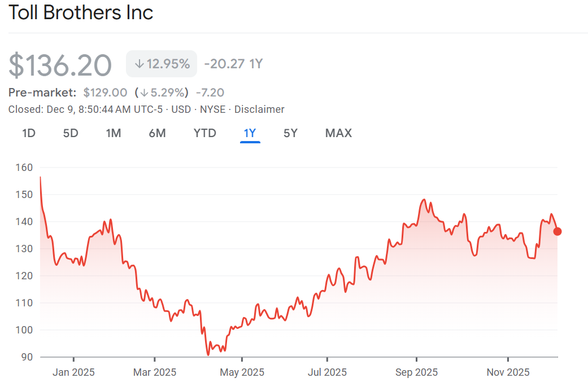Viewport: 588px width, 391px height.
Task: Click the Nov 2025 axis label
Action: [x=508, y=372]
